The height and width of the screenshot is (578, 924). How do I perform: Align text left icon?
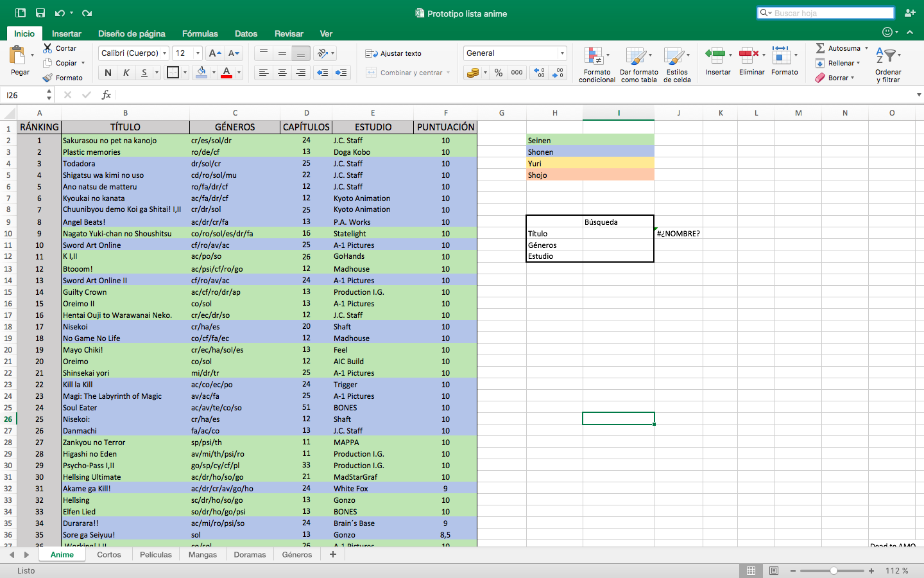pyautogui.click(x=263, y=73)
